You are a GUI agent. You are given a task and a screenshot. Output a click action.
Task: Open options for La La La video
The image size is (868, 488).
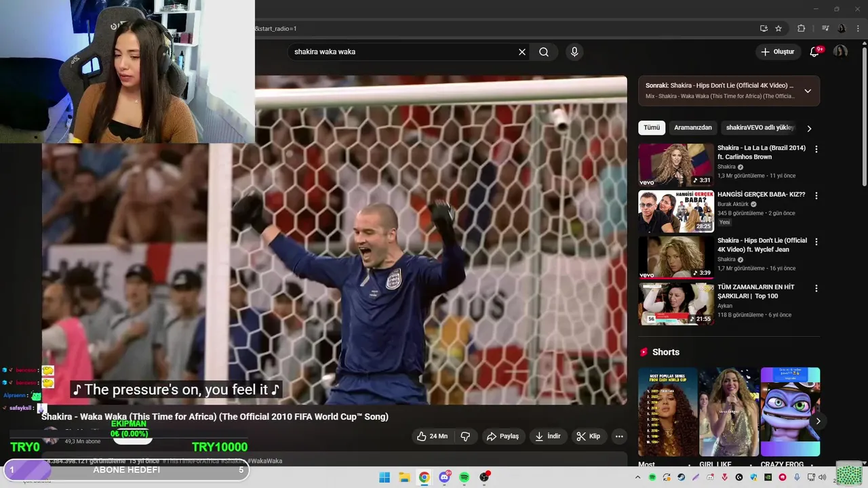coord(816,149)
